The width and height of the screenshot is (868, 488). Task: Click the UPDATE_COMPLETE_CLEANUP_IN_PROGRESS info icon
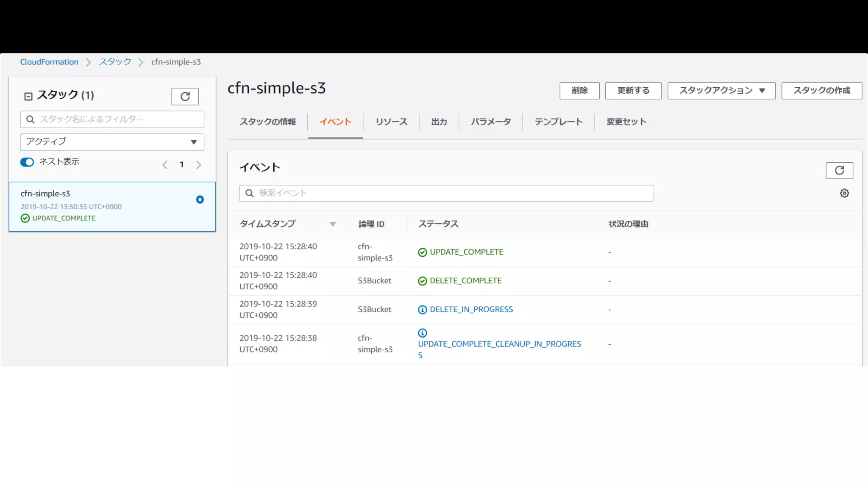(422, 333)
